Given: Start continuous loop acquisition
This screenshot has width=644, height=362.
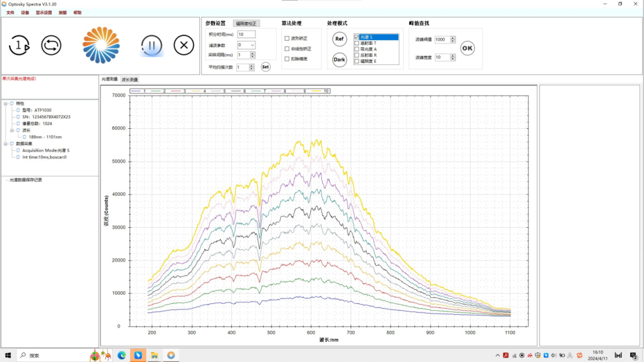Looking at the screenshot, I should [x=51, y=45].
